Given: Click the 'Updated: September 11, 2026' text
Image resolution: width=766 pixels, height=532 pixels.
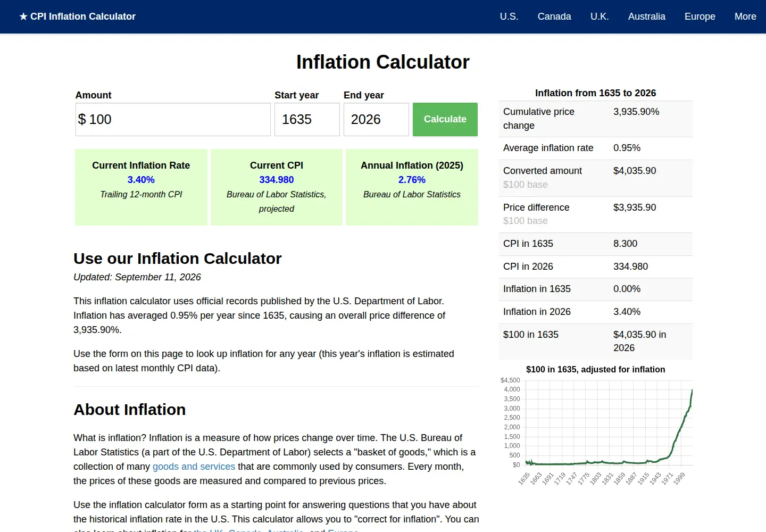Looking at the screenshot, I should (137, 277).
